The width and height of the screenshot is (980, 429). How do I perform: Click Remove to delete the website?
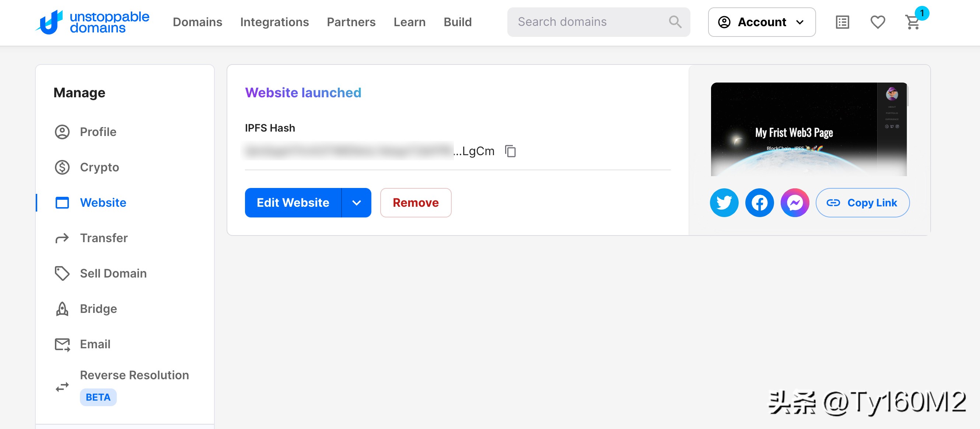click(416, 202)
